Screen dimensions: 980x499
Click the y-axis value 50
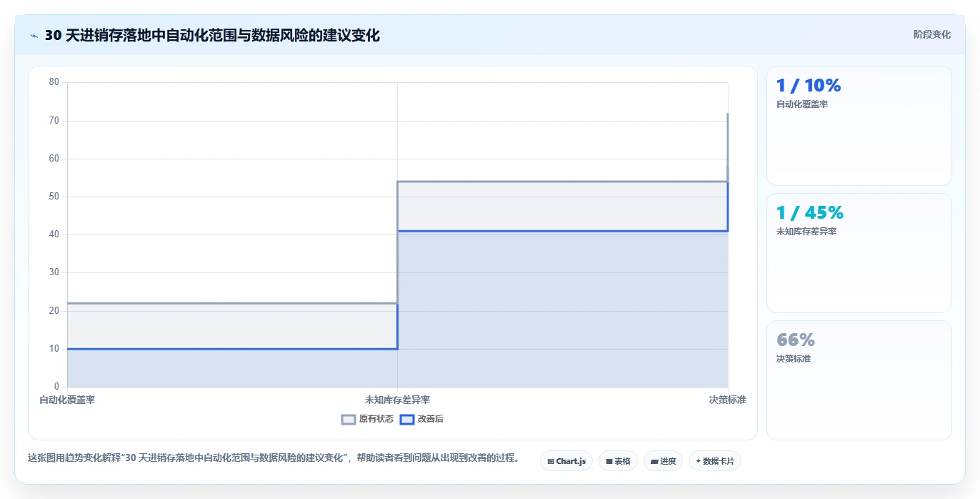54,197
